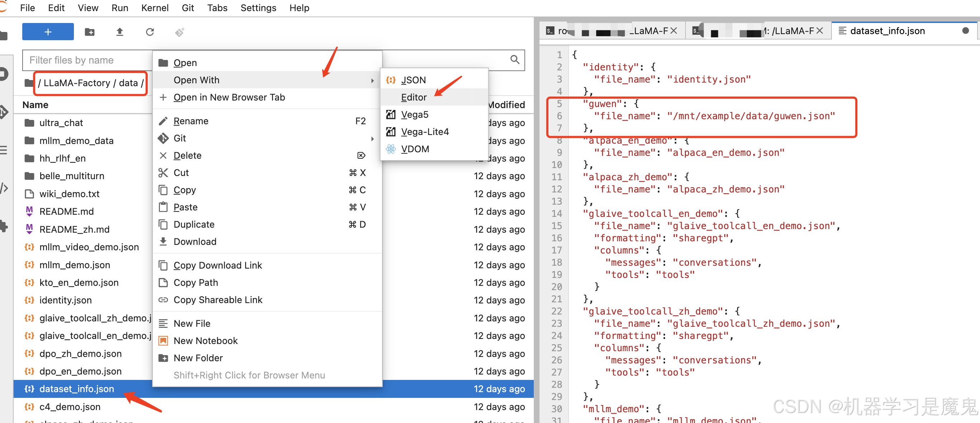Select Cut in the context menu
Screen dimensions: 980x423
[x=267, y=173]
